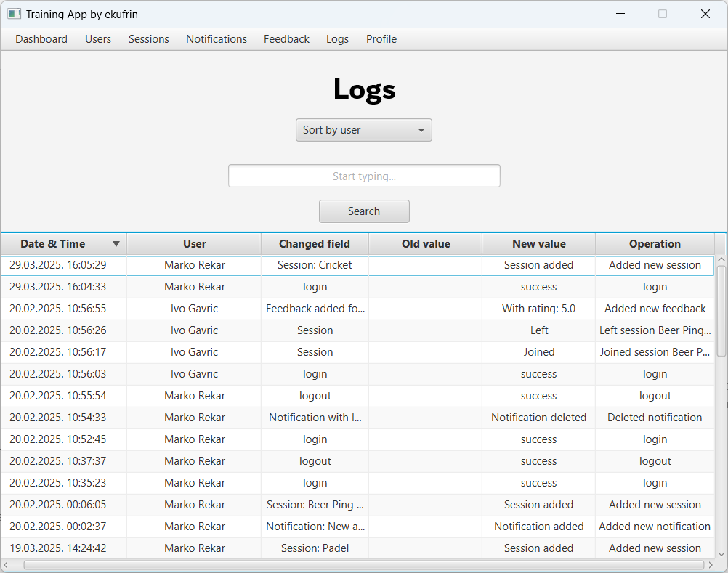The height and width of the screenshot is (573, 728).
Task: Click the Start typing search field
Action: click(x=364, y=176)
